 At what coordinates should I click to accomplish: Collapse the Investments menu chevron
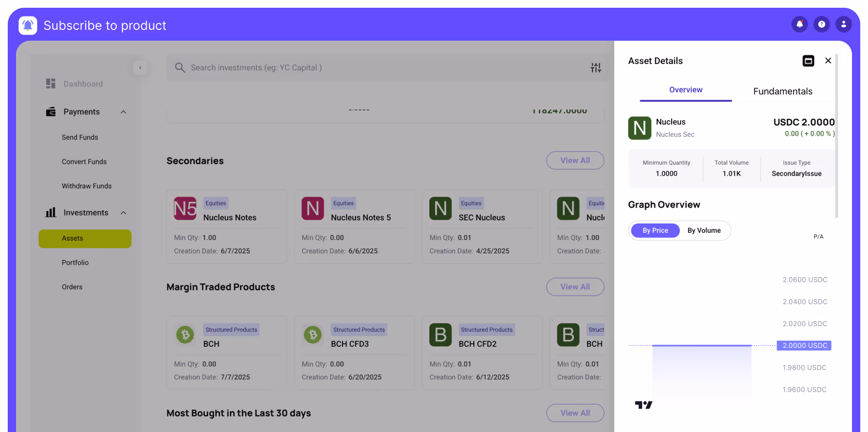[x=123, y=213]
